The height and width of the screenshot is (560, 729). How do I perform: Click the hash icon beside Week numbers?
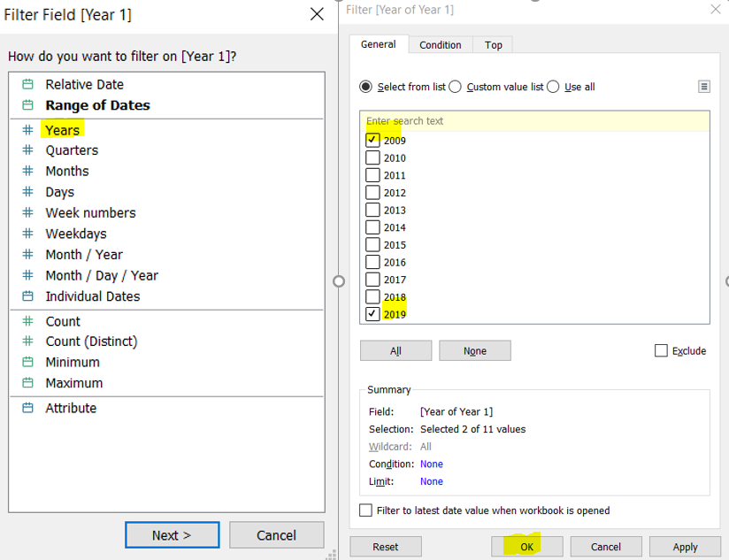coord(27,213)
